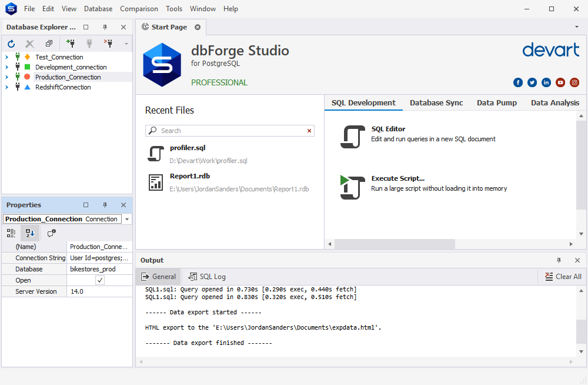Open the Comparison menu
The height and width of the screenshot is (385, 588).
[x=139, y=8]
